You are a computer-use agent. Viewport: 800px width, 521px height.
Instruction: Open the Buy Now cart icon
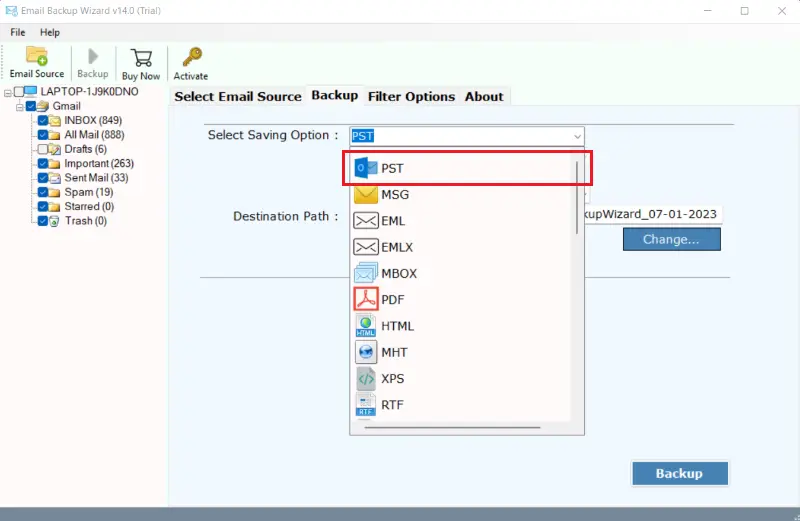point(141,58)
